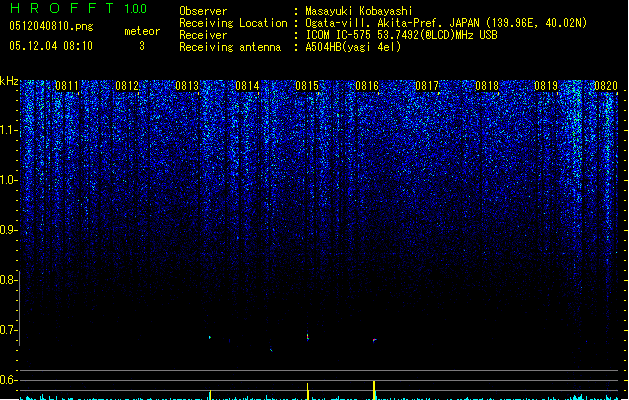
Task: Click the ICOM IC-575 53.7492 MHz USB text
Action: tap(402, 35)
